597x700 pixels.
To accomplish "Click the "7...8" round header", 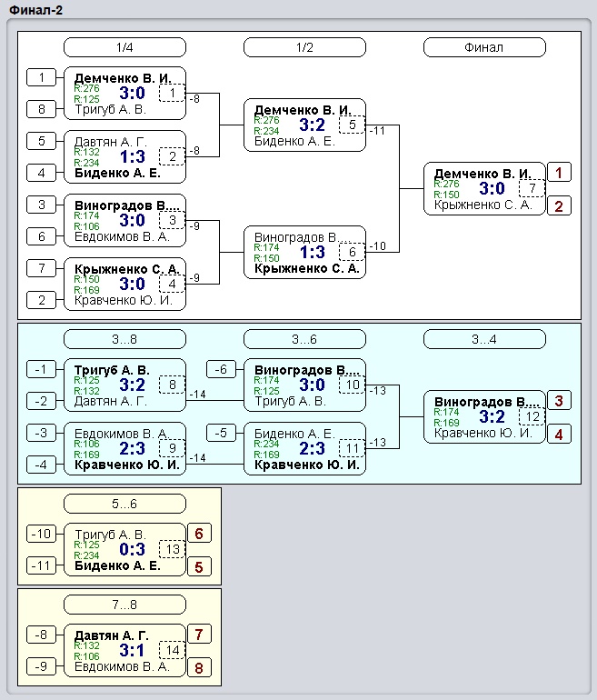I will coord(124,605).
